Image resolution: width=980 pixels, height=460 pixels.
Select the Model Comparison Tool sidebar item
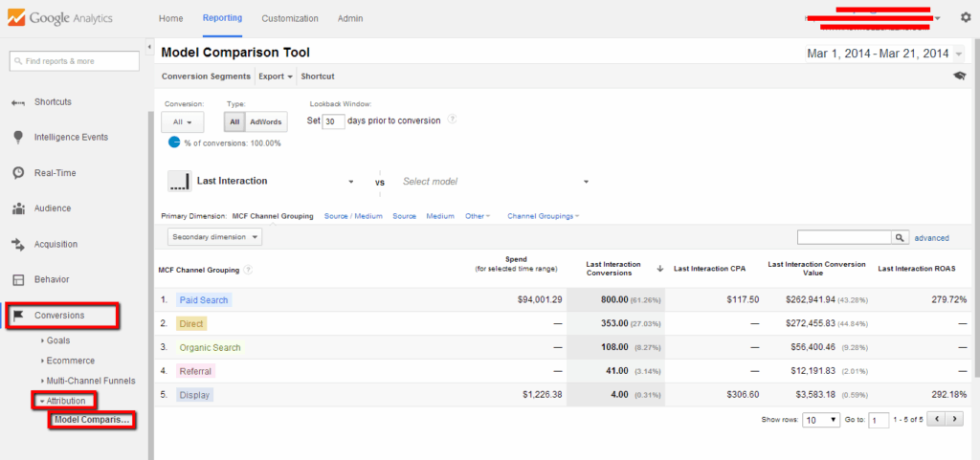click(92, 420)
